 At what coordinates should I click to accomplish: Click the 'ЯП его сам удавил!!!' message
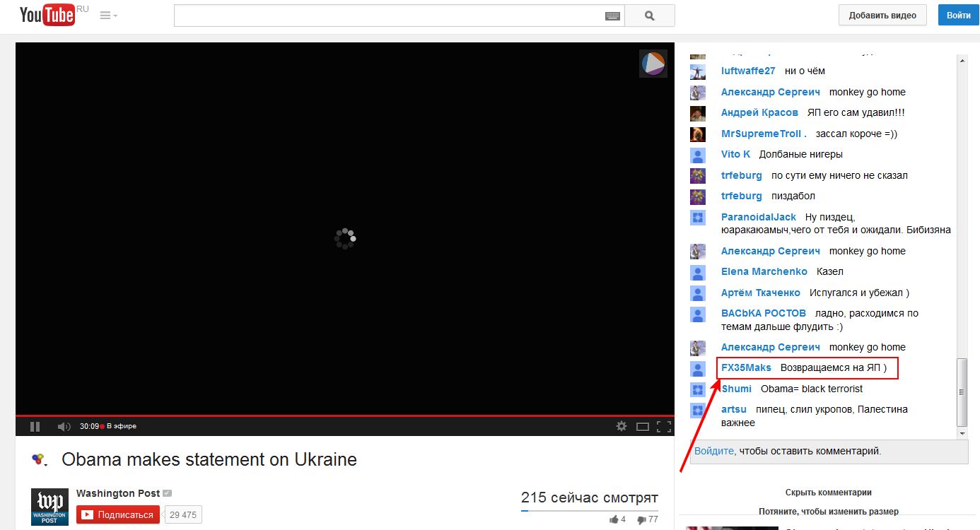coord(856,112)
